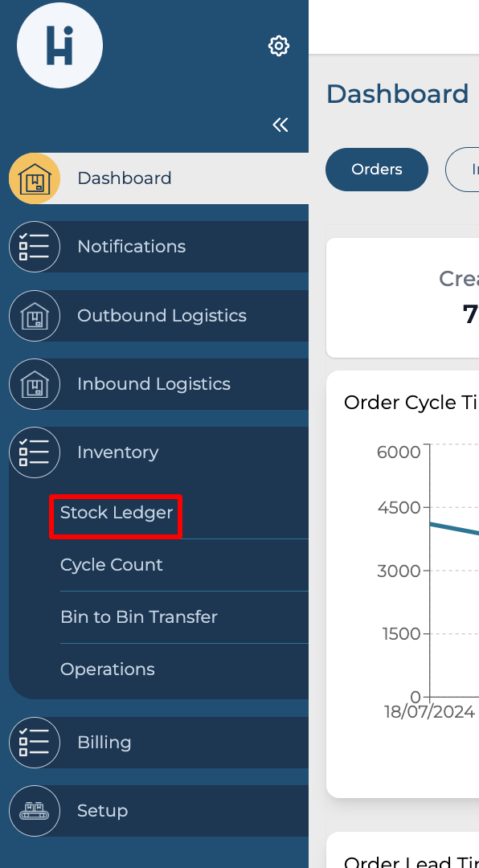Select the Billing sidebar icon

click(x=35, y=743)
